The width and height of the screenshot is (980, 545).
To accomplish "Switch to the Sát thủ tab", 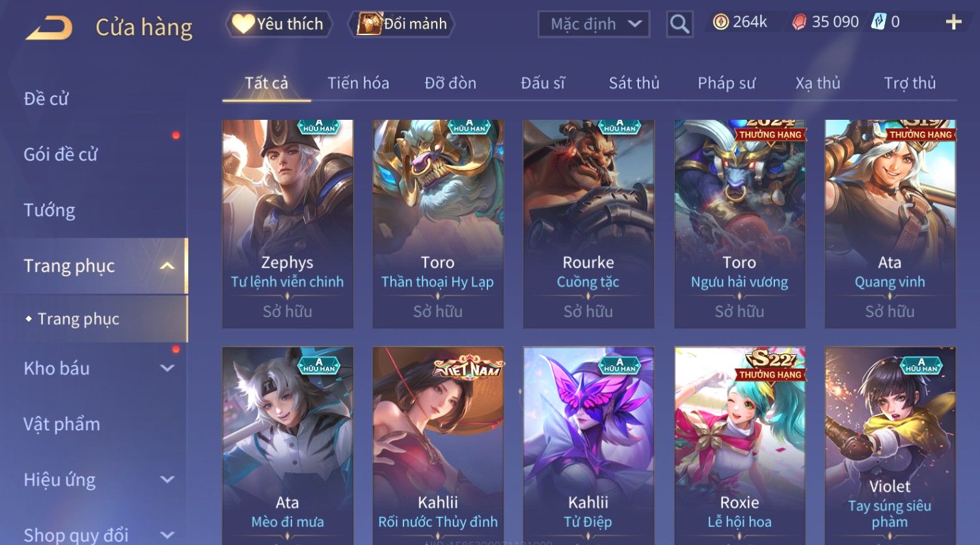I will coord(634,83).
